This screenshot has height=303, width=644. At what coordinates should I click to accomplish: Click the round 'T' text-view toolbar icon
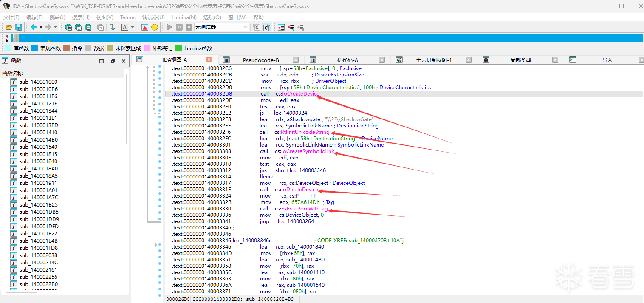79,27
